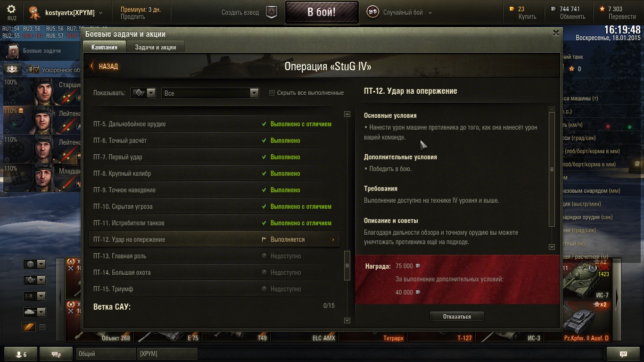Image resolution: width=644 pixels, height=362 pixels.
Task: Open the chat channels speech bubble icon
Action: 56,354
